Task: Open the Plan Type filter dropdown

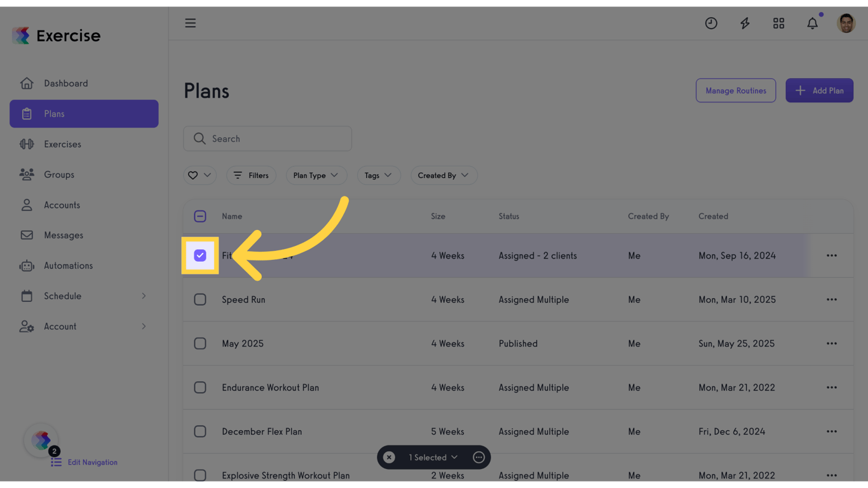Action: tap(316, 175)
